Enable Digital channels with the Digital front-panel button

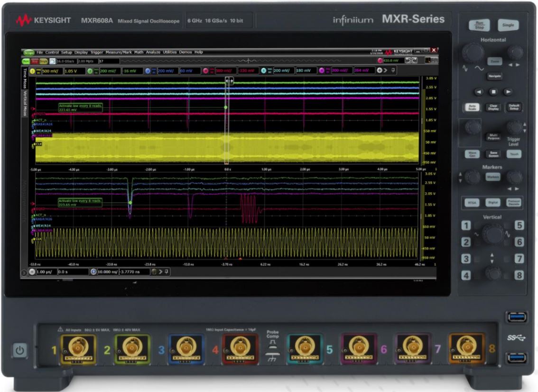tap(492, 202)
